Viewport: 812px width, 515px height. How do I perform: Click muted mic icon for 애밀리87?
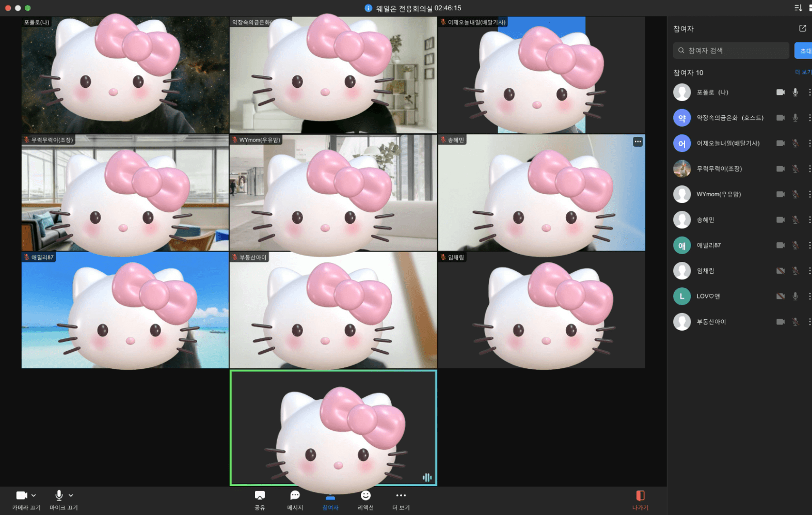(795, 245)
